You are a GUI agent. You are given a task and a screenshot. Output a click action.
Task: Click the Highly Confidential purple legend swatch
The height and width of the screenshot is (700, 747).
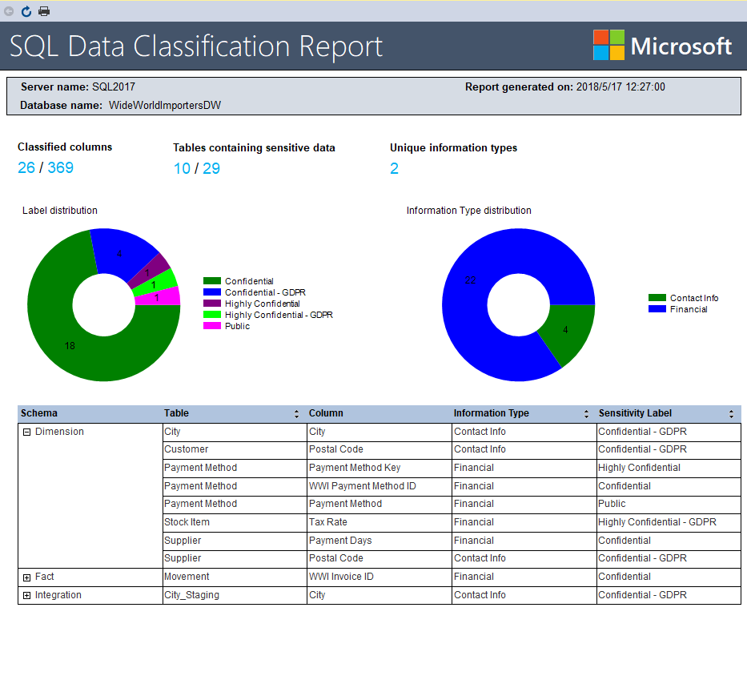coord(212,303)
